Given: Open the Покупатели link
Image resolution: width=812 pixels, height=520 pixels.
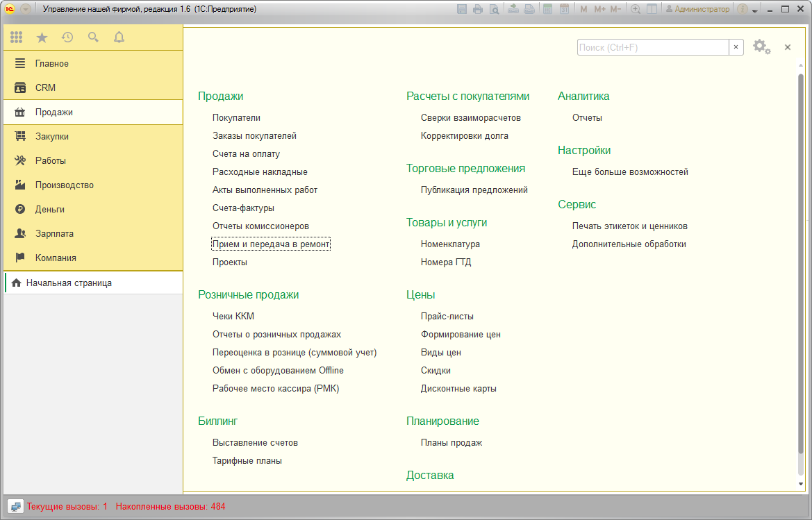Looking at the screenshot, I should [236, 117].
